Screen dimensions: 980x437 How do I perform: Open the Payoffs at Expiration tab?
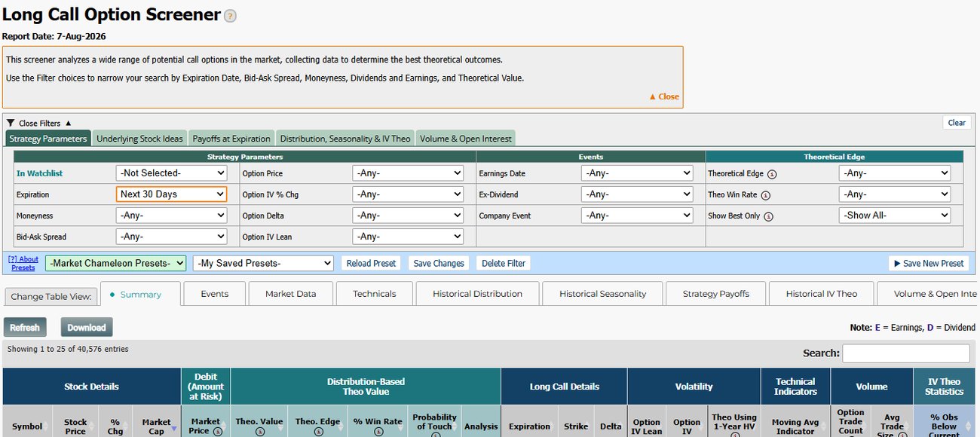231,139
